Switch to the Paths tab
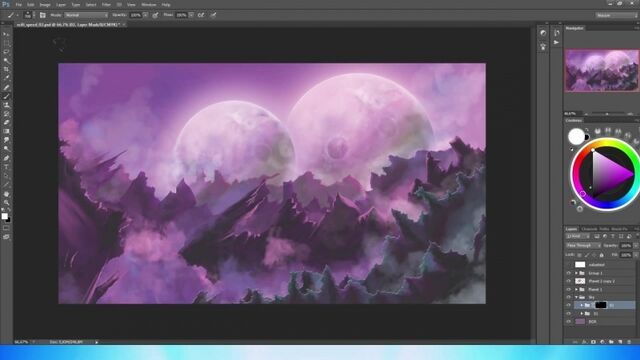The width and height of the screenshot is (640, 360). pos(604,229)
